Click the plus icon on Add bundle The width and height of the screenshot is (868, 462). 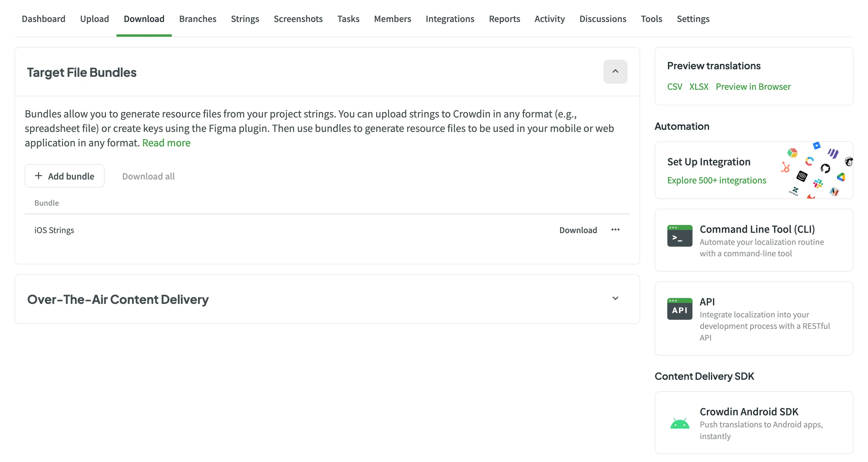39,176
